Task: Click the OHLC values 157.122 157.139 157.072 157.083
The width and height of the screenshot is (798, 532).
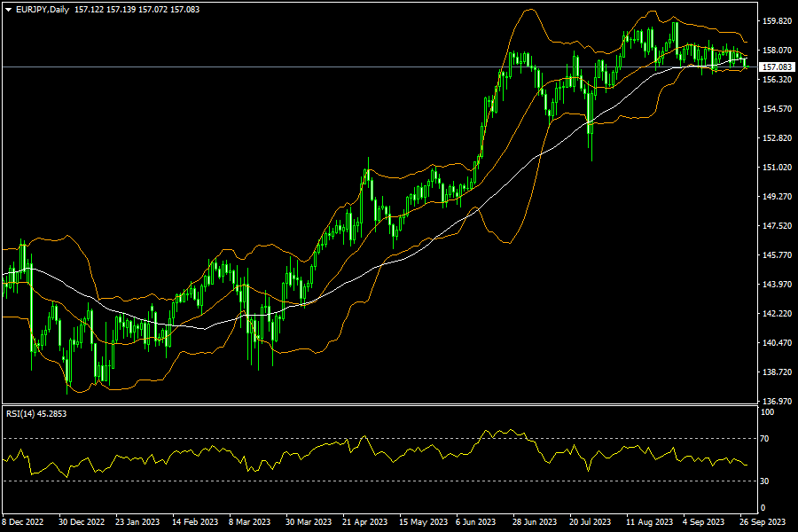Action: click(x=137, y=10)
